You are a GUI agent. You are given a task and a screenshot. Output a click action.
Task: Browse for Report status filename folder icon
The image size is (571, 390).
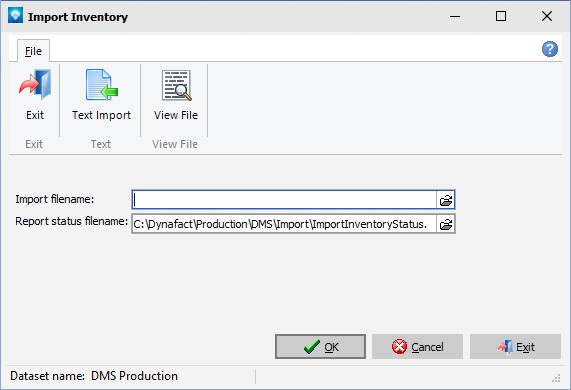coord(446,224)
